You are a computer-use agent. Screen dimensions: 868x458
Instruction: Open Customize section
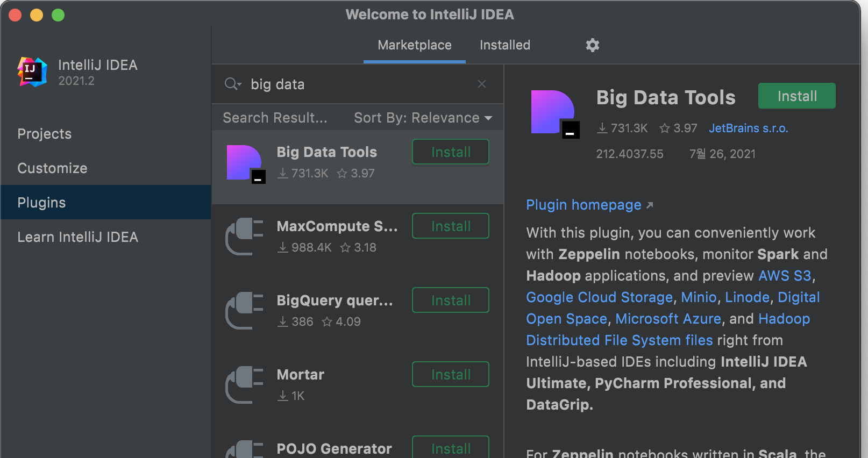click(106, 168)
